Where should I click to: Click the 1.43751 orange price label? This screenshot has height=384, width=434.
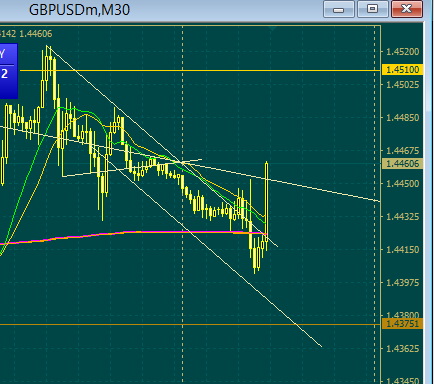(402, 324)
